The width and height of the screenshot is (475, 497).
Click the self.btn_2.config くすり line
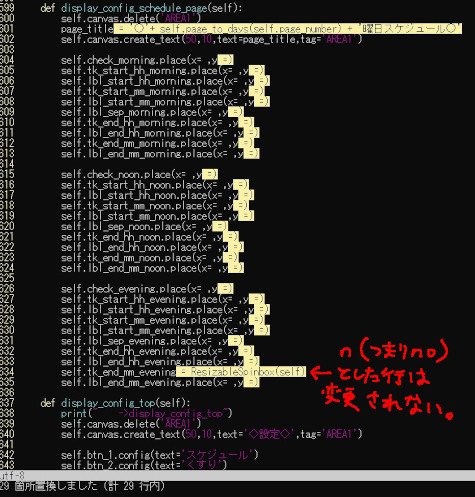(144, 465)
